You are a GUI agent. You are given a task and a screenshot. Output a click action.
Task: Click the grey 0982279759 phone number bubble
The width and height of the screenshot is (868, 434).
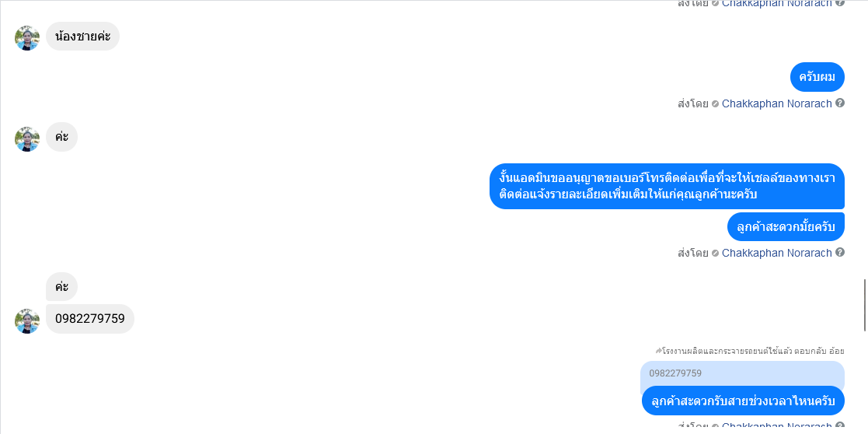(x=90, y=319)
